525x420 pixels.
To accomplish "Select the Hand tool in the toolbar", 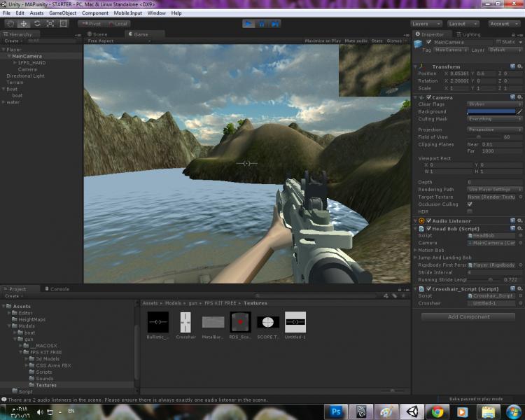I will coord(10,24).
